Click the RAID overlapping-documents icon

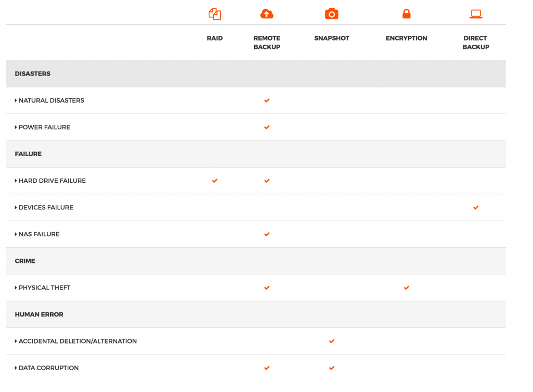tap(214, 14)
